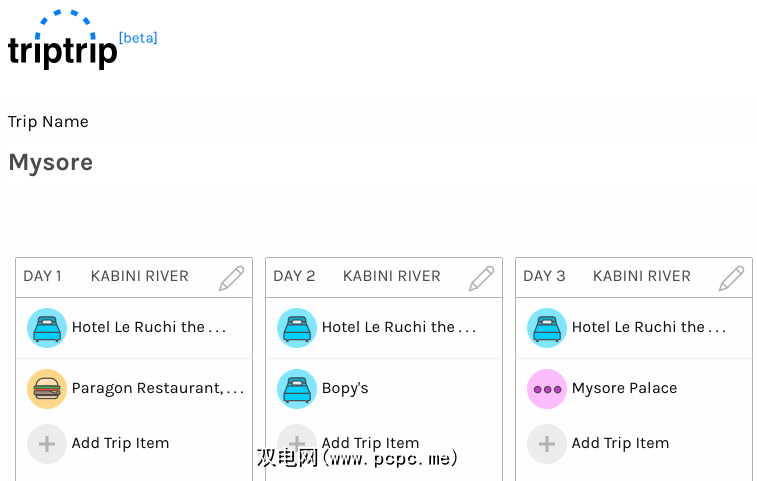Select the Day 3 Kabini River header
The height and width of the screenshot is (481, 757).
coord(641,277)
